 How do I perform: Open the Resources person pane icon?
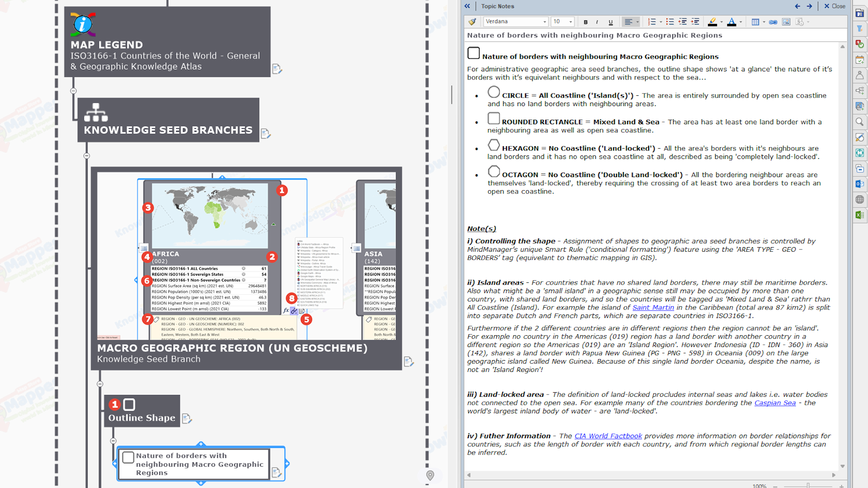(x=859, y=75)
